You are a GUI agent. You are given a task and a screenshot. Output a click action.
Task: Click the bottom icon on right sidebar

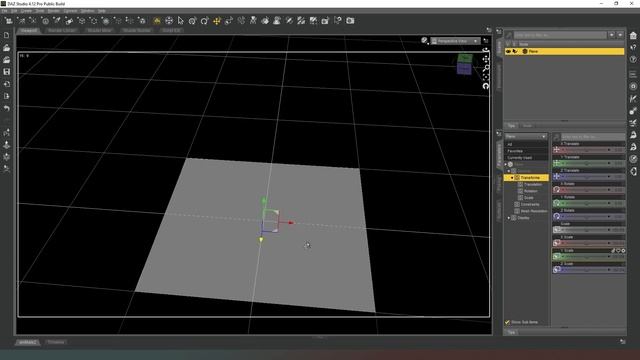[633, 171]
